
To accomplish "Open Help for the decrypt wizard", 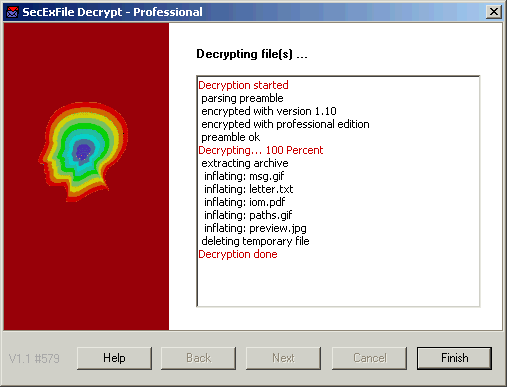I will 114,358.
